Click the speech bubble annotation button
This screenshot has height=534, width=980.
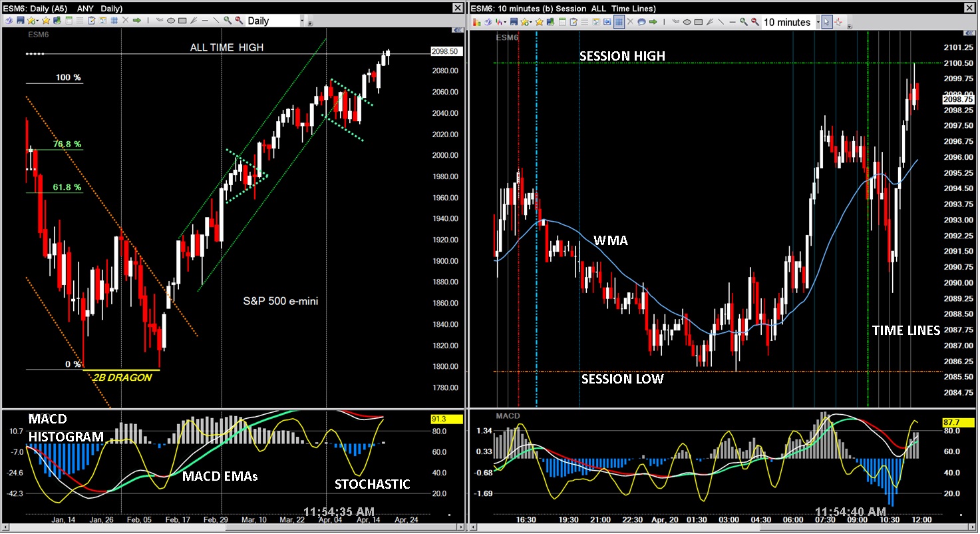643,22
